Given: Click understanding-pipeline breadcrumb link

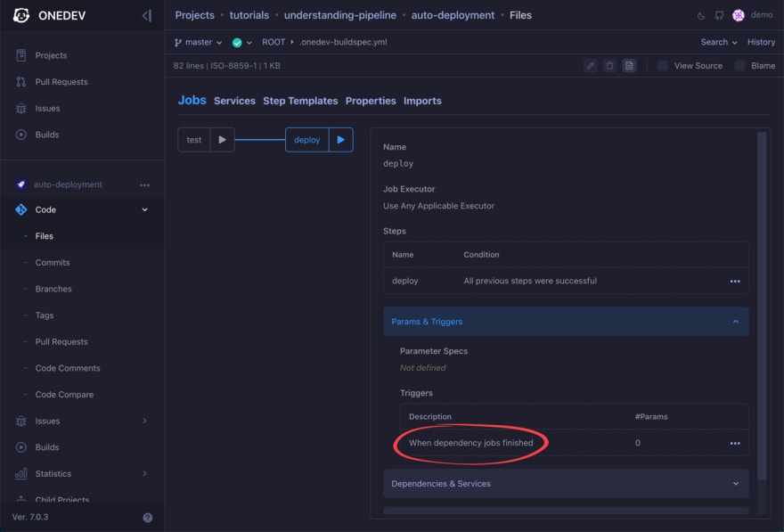Looking at the screenshot, I should [340, 15].
